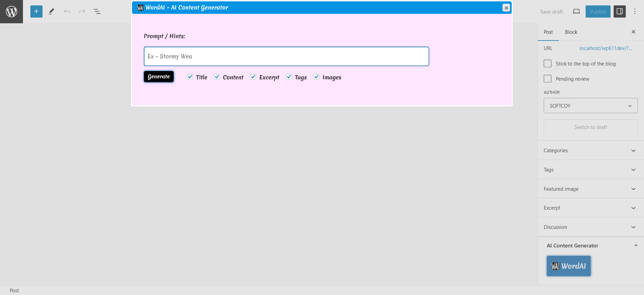Expand the Discussion panel
Viewport: 644px width, 295px height.
[x=591, y=227]
